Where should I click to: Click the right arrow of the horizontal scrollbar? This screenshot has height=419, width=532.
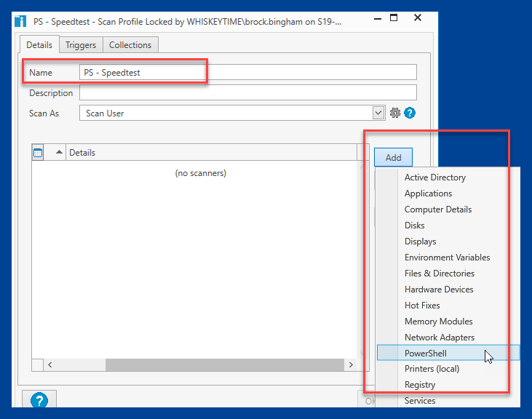(x=351, y=364)
